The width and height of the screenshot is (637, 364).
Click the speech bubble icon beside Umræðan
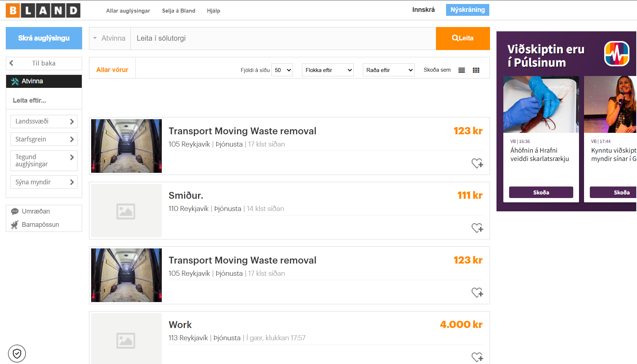[15, 211]
